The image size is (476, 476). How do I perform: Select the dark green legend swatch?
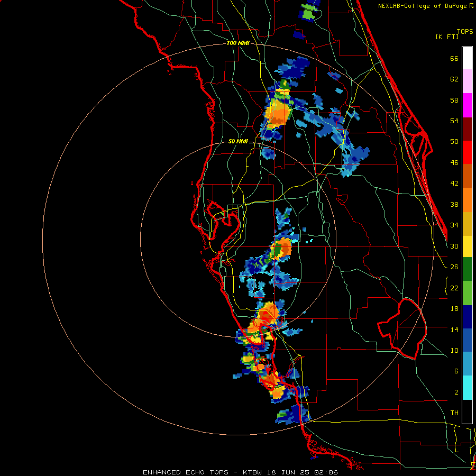467,269
